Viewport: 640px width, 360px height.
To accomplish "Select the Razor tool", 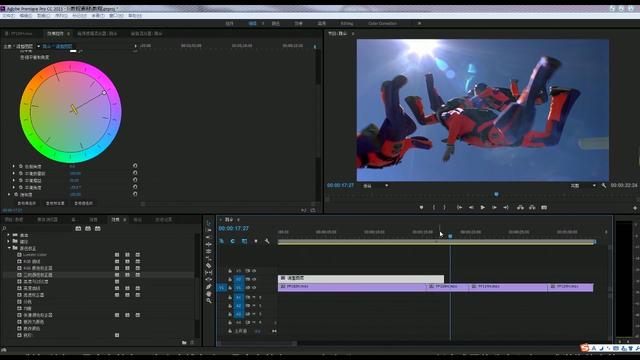I will click(x=209, y=266).
